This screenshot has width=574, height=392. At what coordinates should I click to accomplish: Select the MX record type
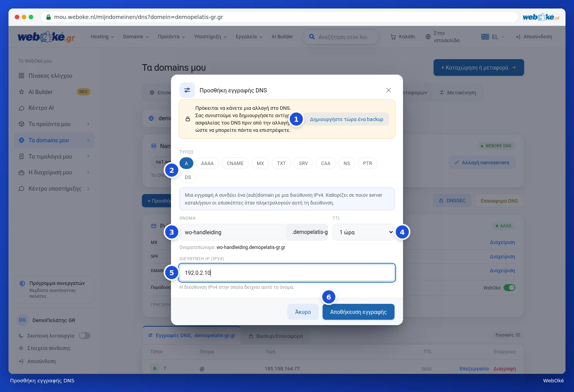pos(260,164)
